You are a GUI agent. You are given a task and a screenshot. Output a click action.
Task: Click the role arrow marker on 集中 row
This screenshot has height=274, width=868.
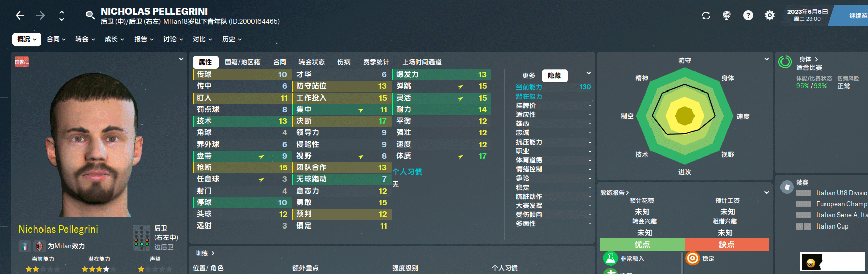point(361,110)
